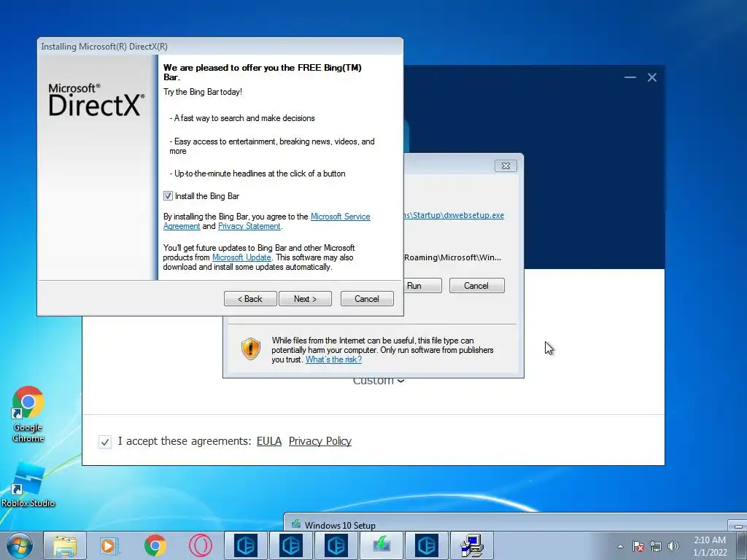Open the What's the risk? link
This screenshot has height=560, width=747.
point(333,359)
